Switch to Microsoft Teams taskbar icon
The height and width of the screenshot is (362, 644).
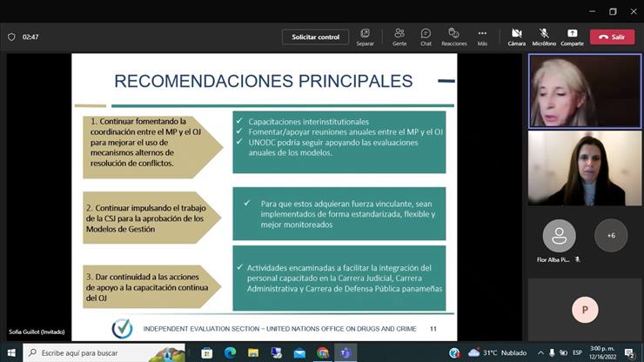(x=345, y=353)
